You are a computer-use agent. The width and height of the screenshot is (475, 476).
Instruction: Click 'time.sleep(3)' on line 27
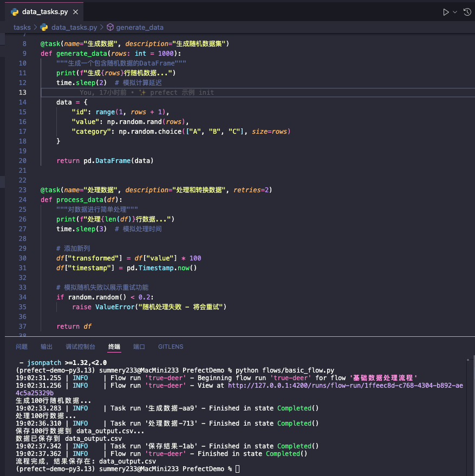pyautogui.click(x=81, y=229)
